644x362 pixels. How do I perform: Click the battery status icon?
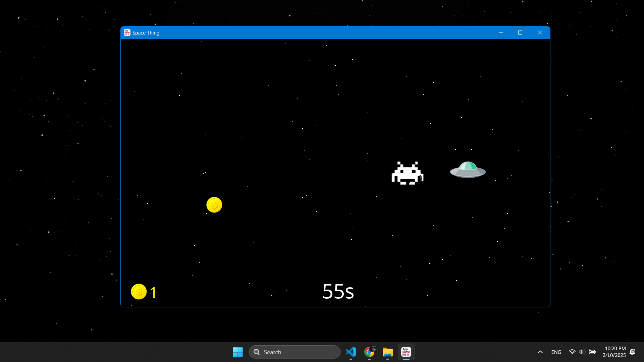tap(592, 352)
